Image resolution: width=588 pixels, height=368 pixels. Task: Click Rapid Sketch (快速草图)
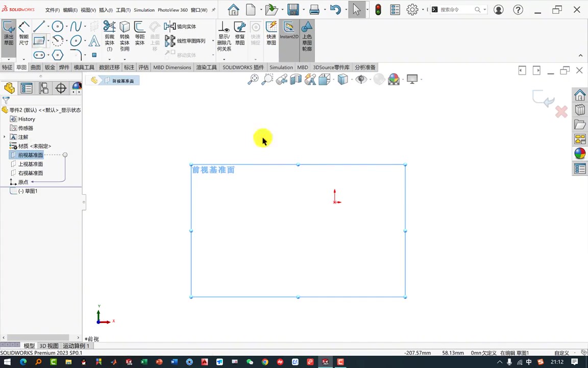pyautogui.click(x=271, y=33)
